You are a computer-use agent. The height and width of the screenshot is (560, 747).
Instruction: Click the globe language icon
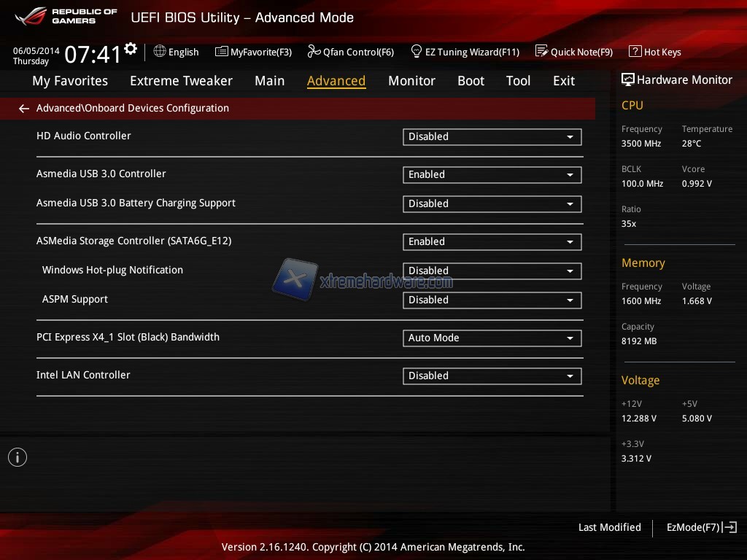tap(160, 52)
